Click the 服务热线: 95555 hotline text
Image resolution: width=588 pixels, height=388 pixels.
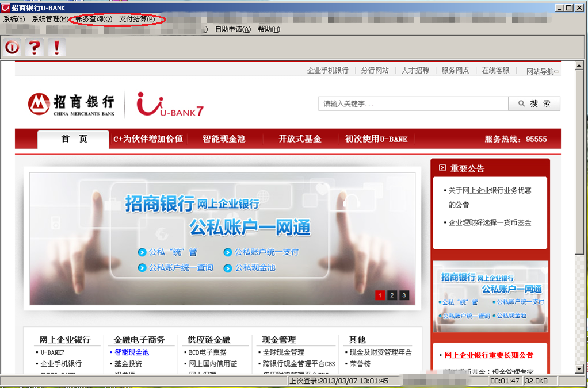tap(516, 139)
